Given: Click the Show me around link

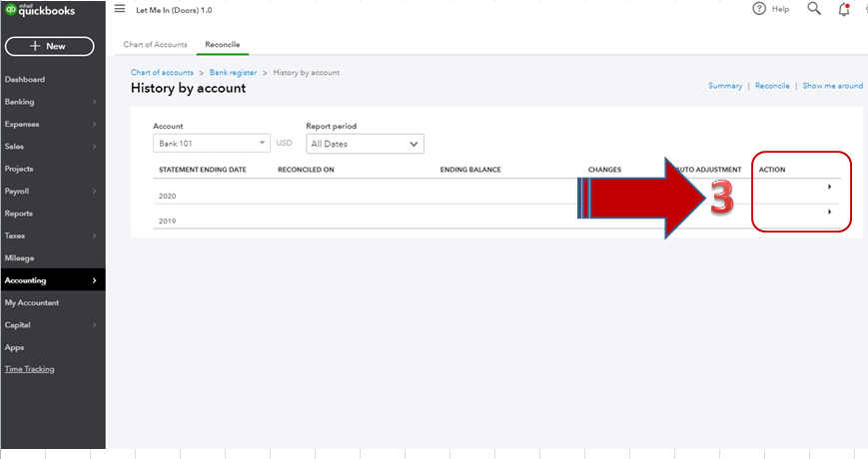Looking at the screenshot, I should point(833,86).
